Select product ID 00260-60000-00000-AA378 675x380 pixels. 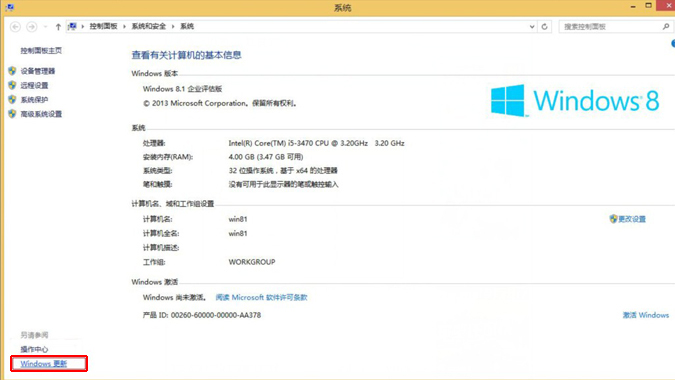(x=216, y=315)
